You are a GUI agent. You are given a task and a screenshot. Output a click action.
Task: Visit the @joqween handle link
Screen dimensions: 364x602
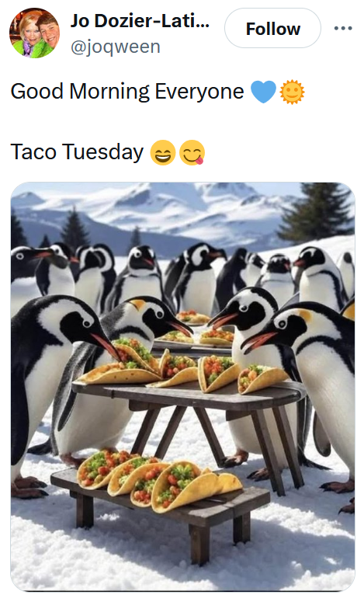tap(116, 47)
